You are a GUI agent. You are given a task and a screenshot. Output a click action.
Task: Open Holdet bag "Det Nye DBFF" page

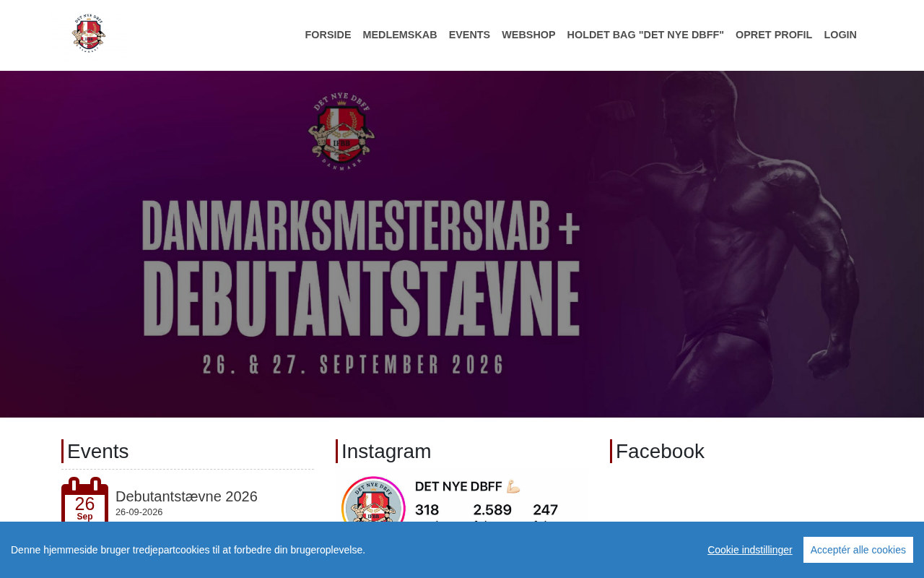click(x=645, y=35)
